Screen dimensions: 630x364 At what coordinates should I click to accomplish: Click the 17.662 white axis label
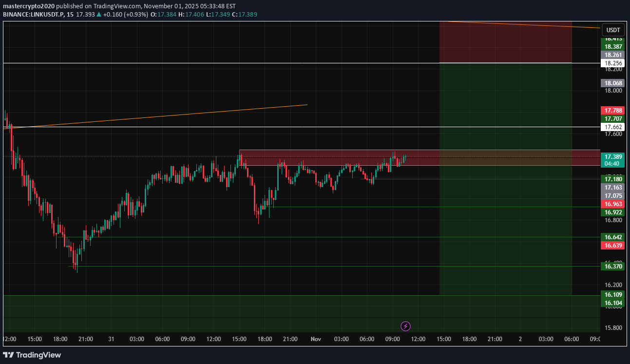point(612,127)
